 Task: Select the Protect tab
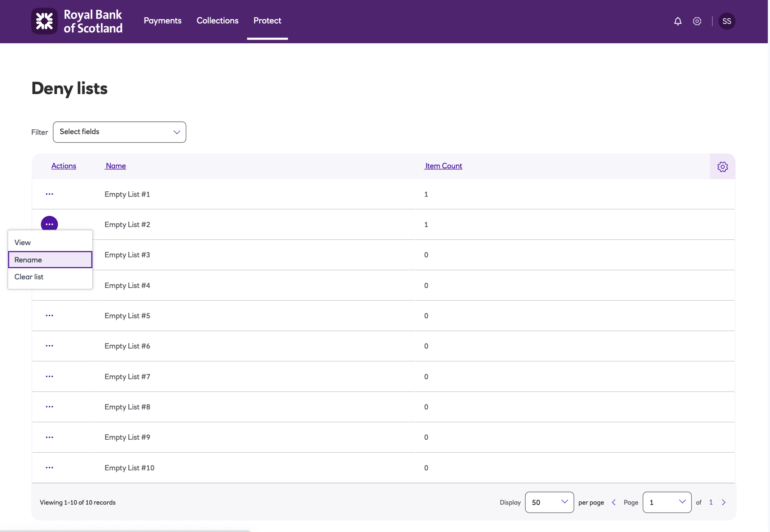267,21
